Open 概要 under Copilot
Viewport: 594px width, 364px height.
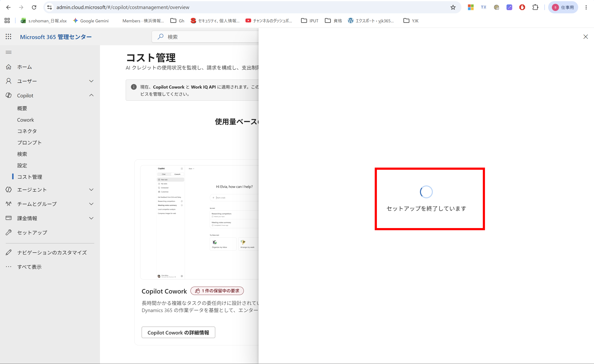[x=22, y=108]
